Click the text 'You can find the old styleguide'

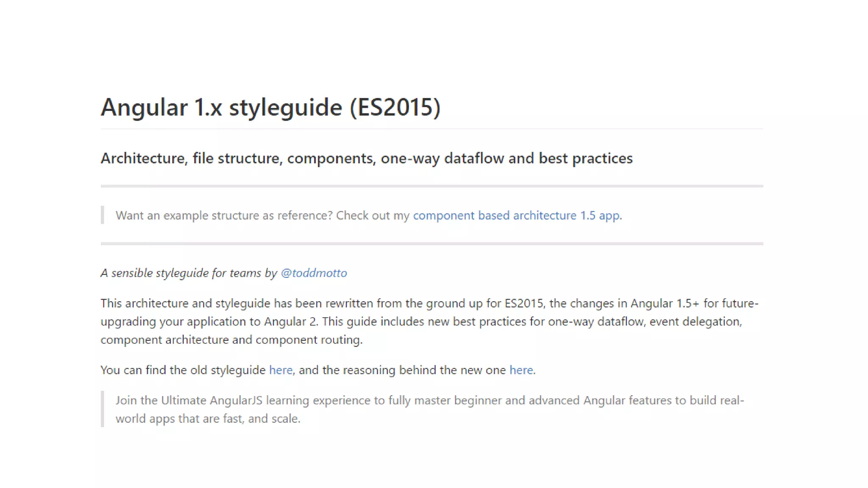pyautogui.click(x=183, y=370)
